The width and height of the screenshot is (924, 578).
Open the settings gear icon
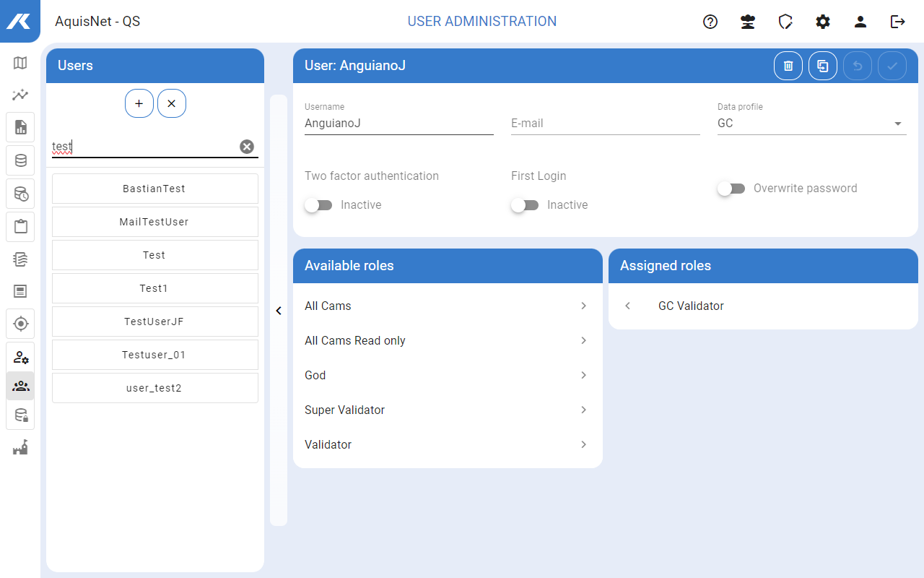coord(823,22)
